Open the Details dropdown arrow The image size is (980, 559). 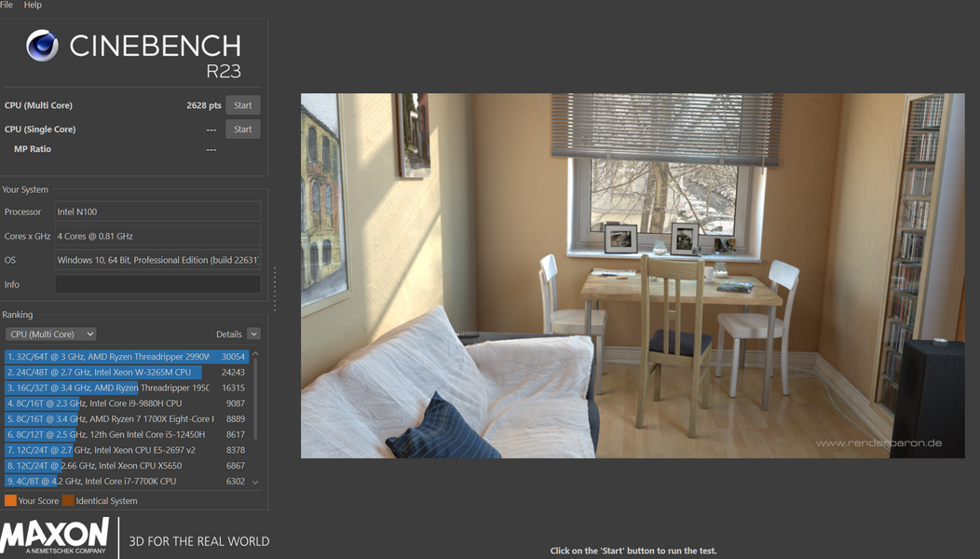click(x=253, y=334)
